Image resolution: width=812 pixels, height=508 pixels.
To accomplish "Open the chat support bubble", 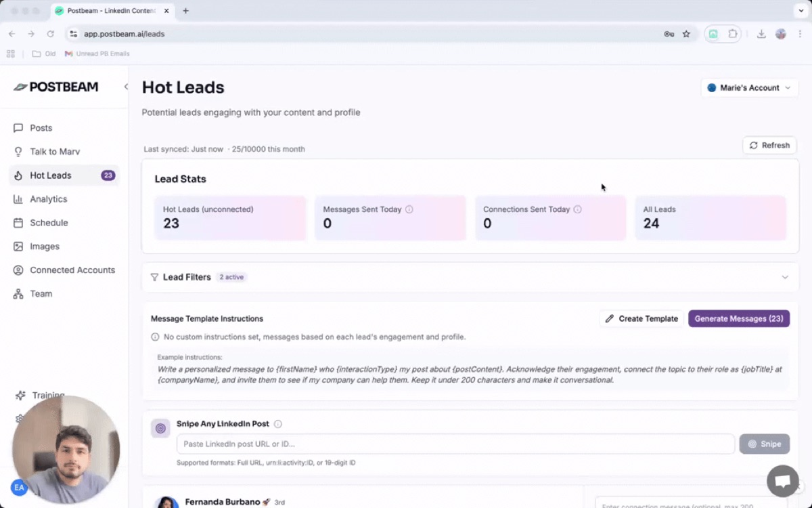I will click(x=783, y=481).
